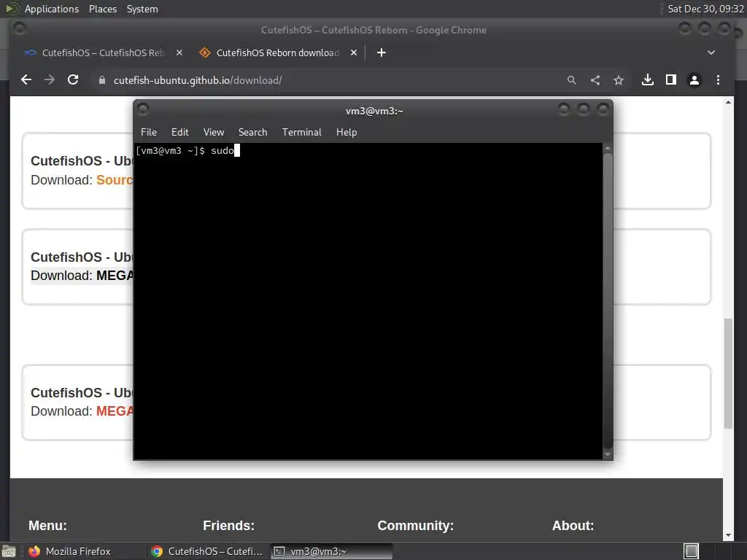Click the terminal scrollbar up arrow
Screen dimensions: 747x560
click(608, 149)
